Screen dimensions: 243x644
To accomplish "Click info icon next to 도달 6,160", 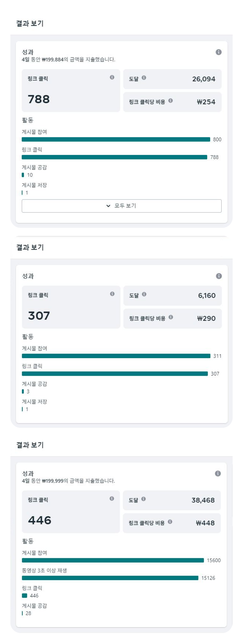I will [144, 294].
